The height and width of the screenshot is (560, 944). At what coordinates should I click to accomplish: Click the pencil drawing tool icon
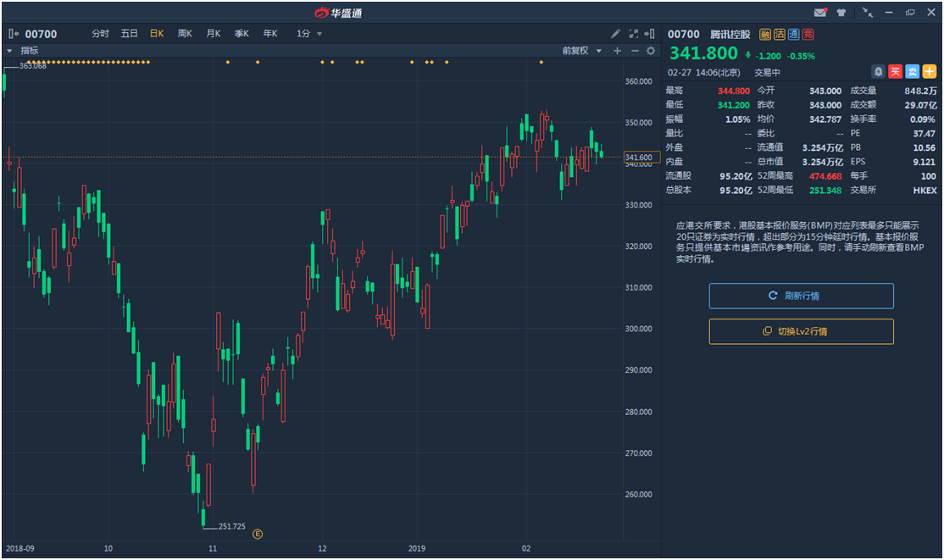tap(616, 34)
